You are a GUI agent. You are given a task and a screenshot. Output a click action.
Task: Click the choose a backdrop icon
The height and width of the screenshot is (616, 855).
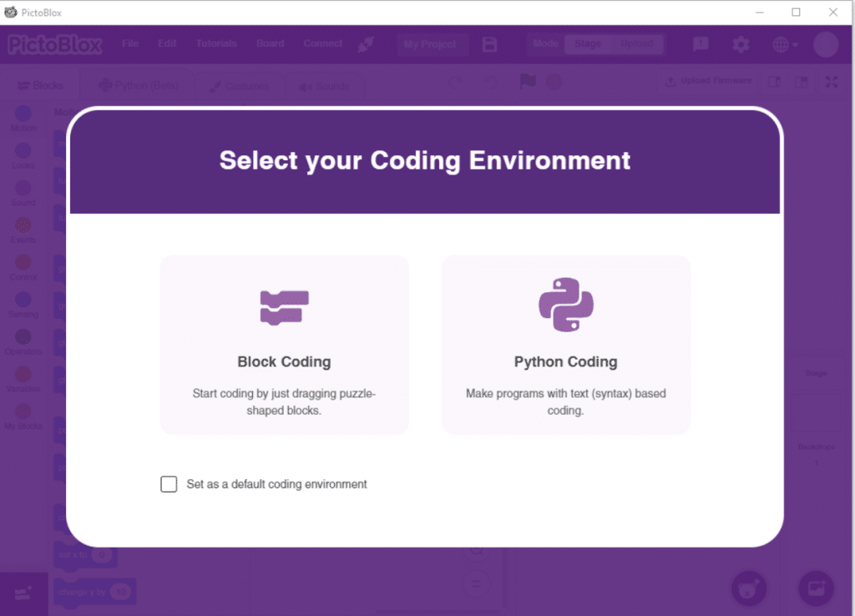pyautogui.click(x=815, y=588)
